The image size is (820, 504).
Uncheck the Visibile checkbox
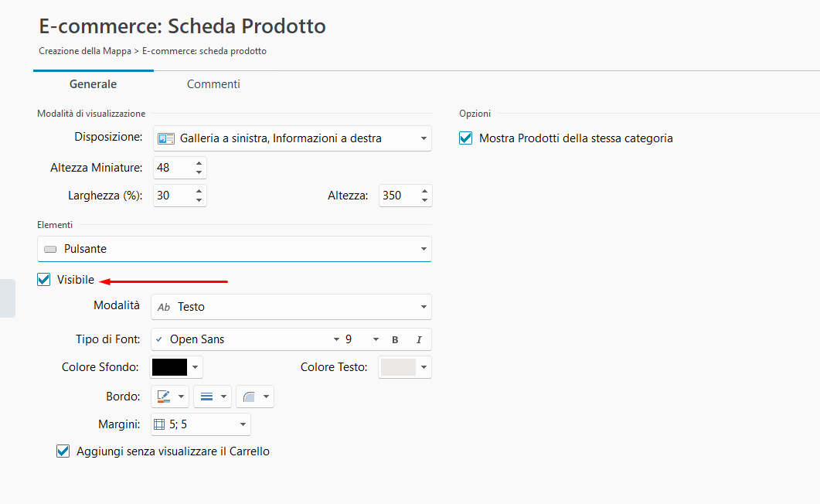[x=44, y=280]
